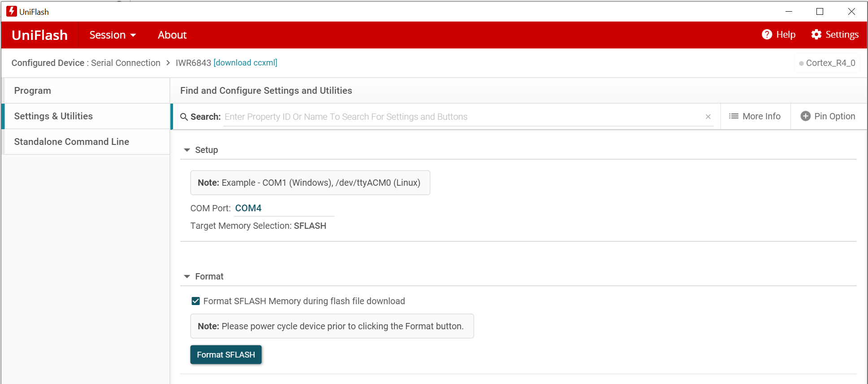This screenshot has width=868, height=384.
Task: Click the Cortex_R4_0 core label
Action: [831, 63]
